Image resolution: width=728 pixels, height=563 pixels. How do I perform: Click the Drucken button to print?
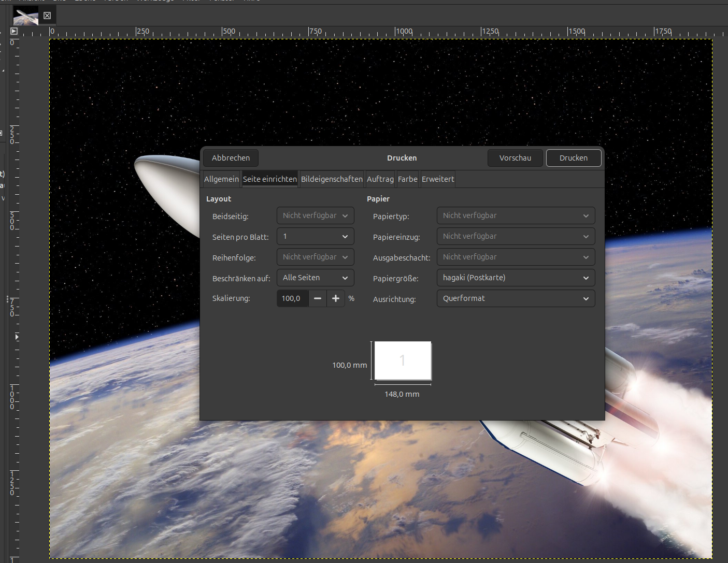[573, 158]
